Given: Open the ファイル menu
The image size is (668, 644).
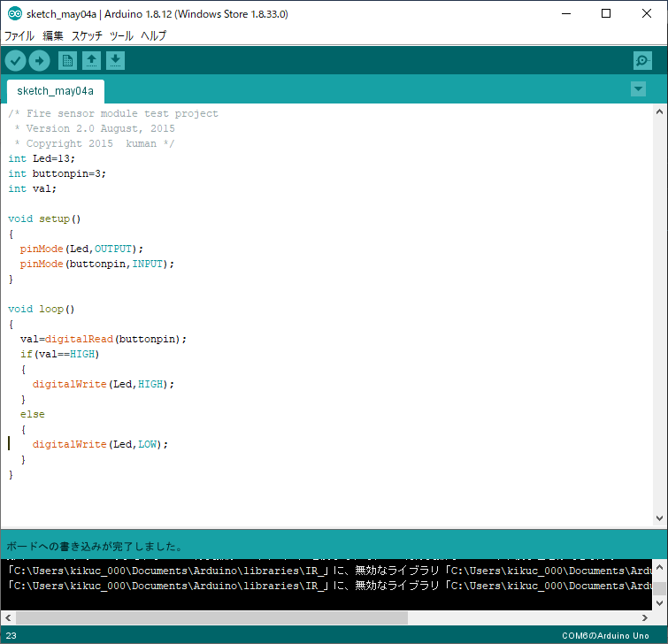Looking at the screenshot, I should click(x=19, y=36).
